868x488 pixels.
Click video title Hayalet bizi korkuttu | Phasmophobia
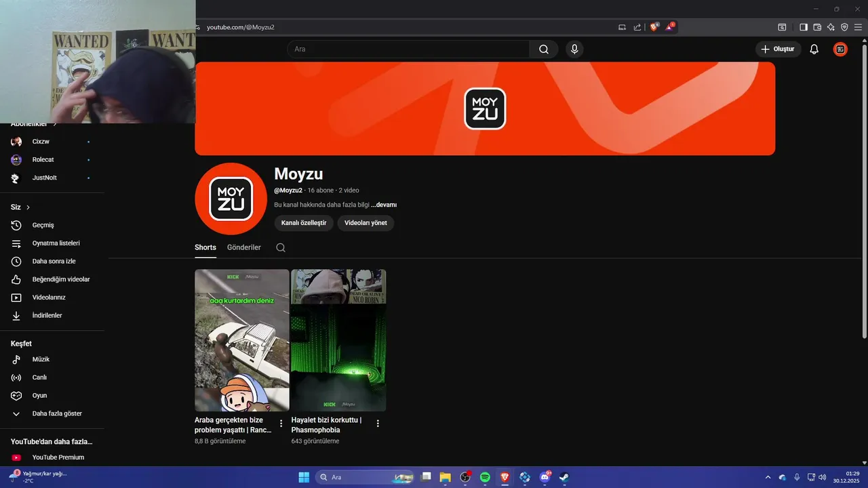pos(327,425)
